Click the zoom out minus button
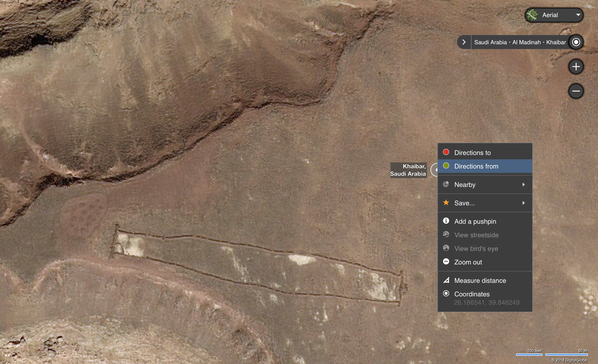 (576, 91)
